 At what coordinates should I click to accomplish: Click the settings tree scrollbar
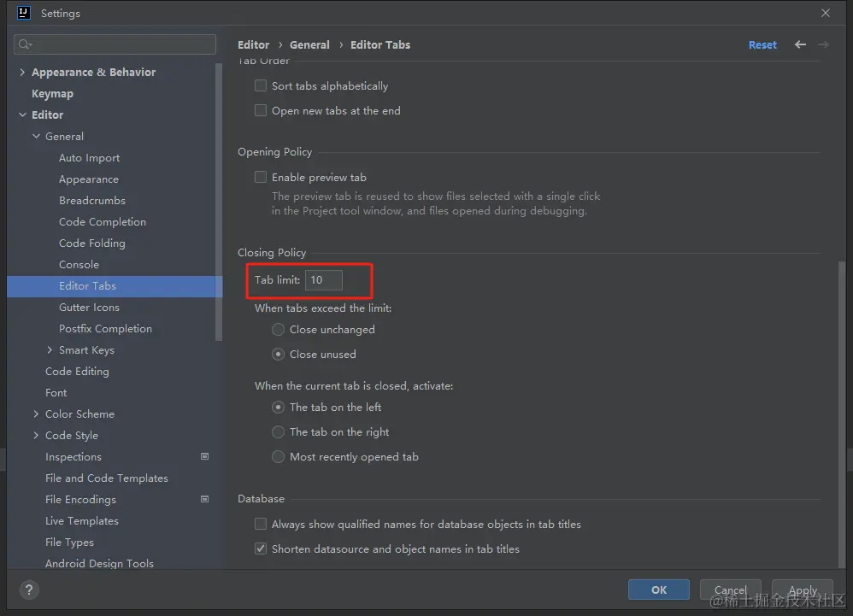point(219,202)
